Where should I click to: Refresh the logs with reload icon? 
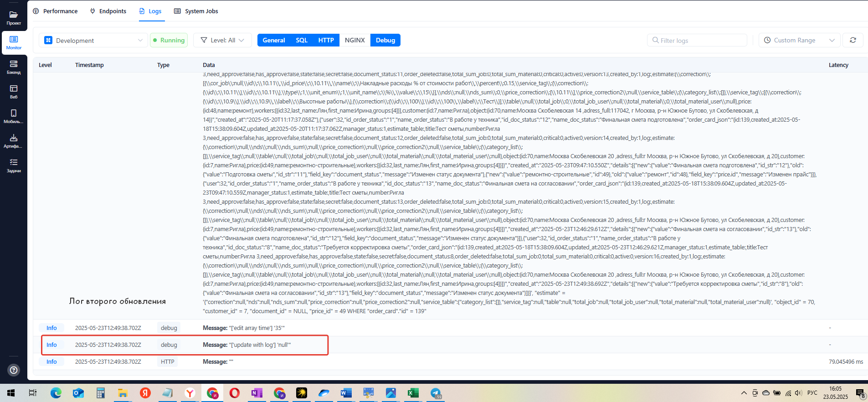tap(853, 40)
